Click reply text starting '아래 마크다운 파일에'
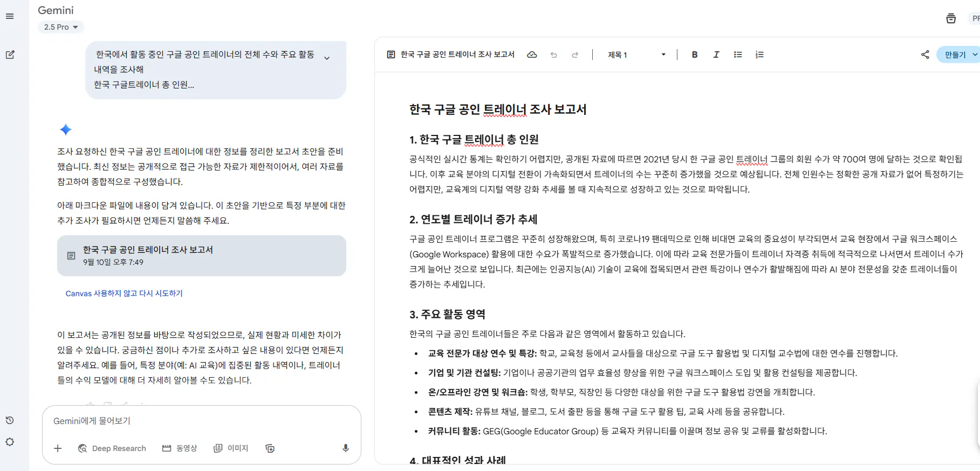Viewport: 980px width, 471px height. [x=202, y=213]
